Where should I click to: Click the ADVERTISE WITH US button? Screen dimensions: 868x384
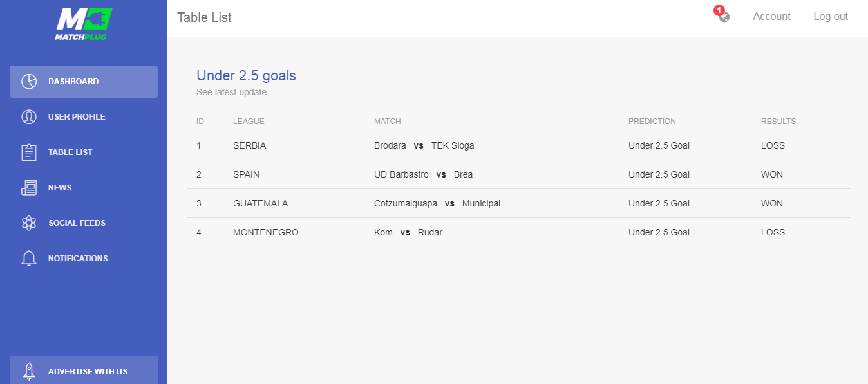click(84, 370)
